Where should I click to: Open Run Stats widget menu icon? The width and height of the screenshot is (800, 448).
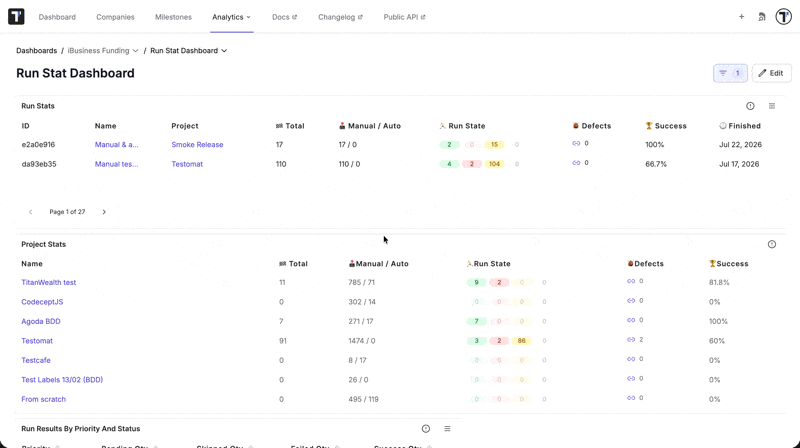coord(772,106)
